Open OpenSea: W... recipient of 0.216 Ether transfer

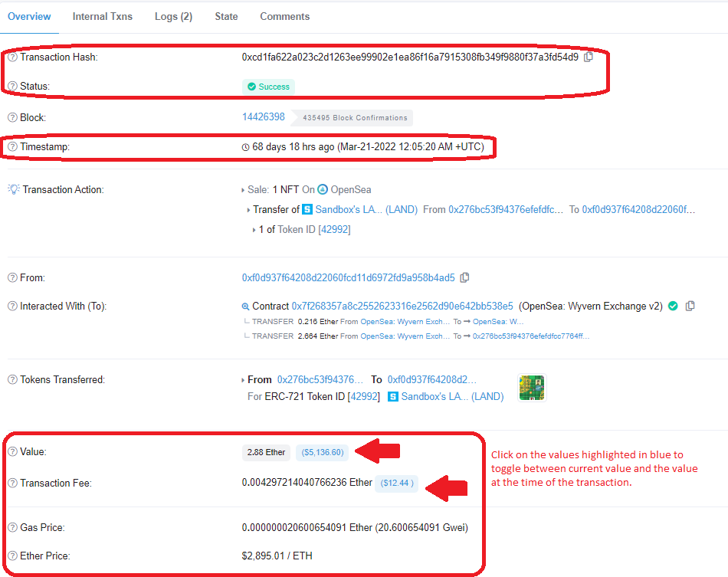[498, 321]
